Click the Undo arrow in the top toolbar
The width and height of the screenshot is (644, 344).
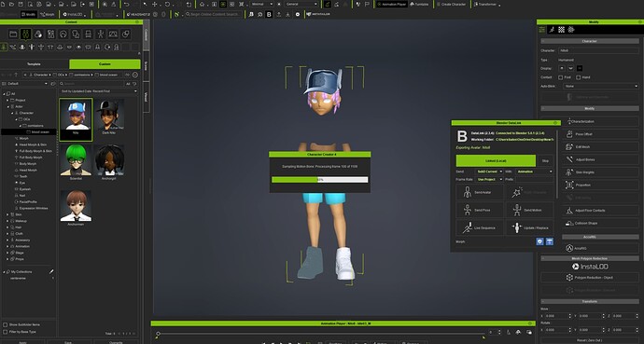pos(127,4)
